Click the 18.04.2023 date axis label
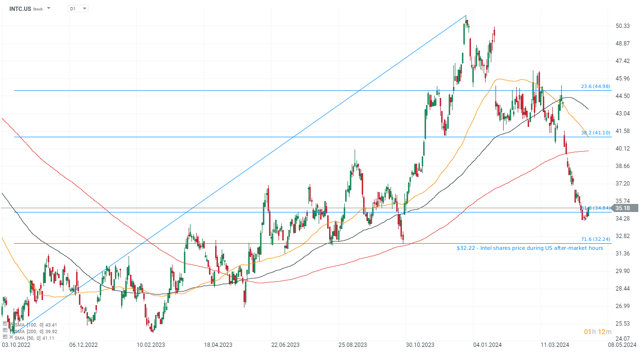 point(219,344)
